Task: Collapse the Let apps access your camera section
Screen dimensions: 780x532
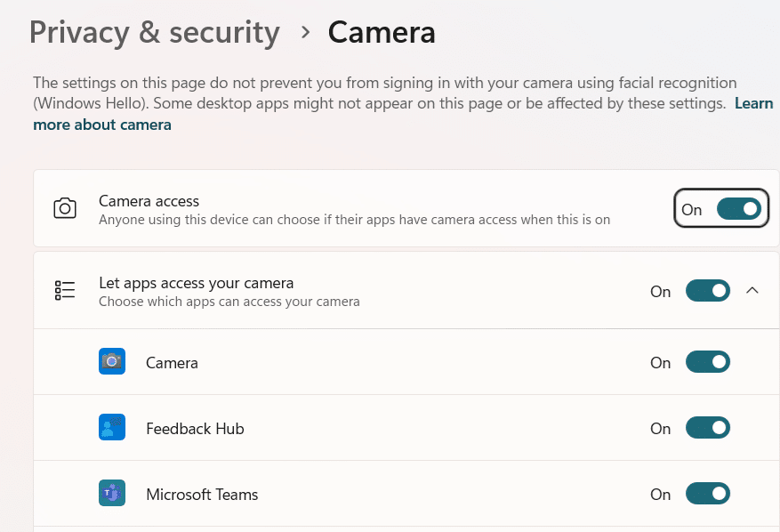Action: pyautogui.click(x=752, y=290)
